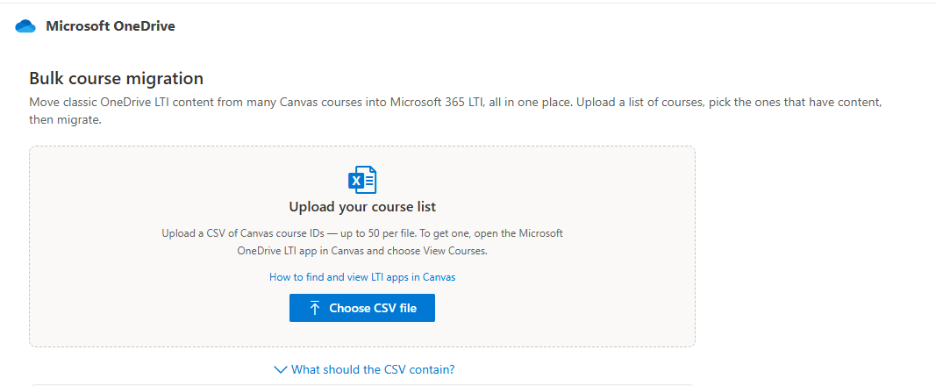Screen dimensions: 936x387
Task: Click the Choose CSV file button
Action: 362,308
